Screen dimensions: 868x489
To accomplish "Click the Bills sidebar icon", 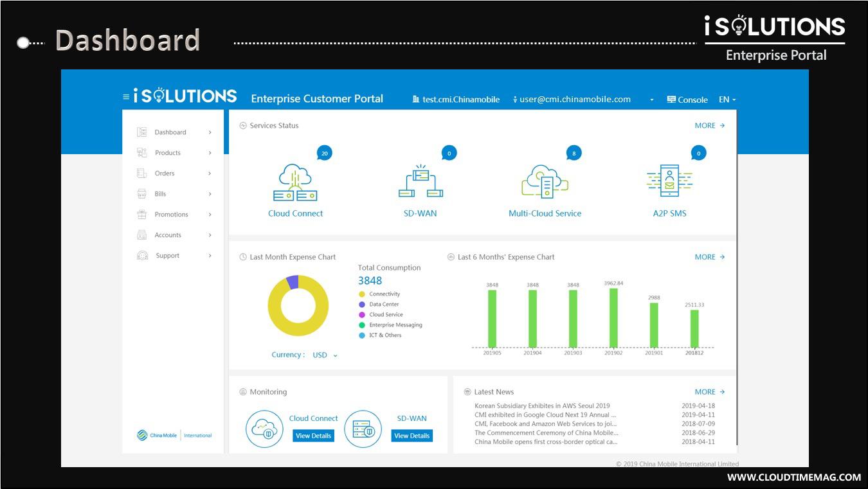I will click(142, 193).
